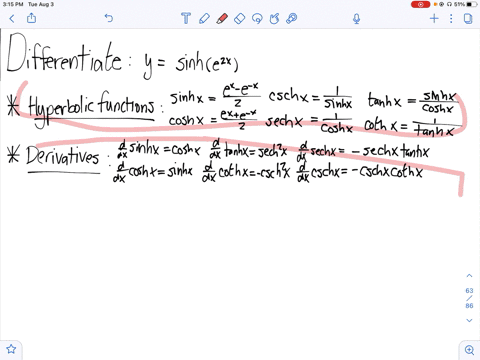Start audio recording with microphone
The height and width of the screenshot is (360, 480).
click(x=356, y=18)
